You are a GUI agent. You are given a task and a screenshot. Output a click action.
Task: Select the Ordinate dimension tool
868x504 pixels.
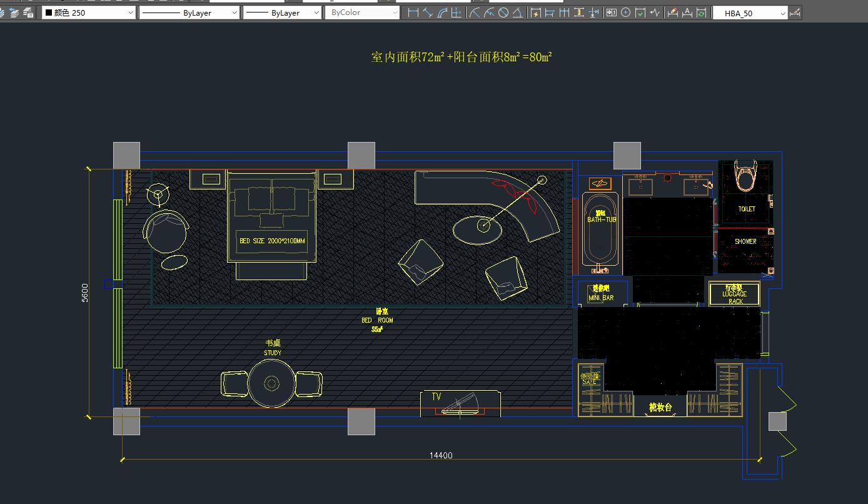point(456,13)
